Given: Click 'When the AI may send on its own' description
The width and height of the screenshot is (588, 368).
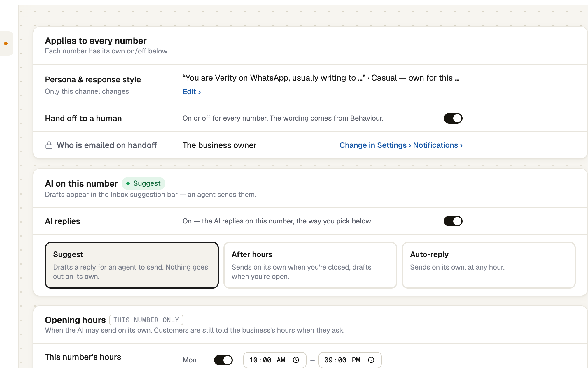Looking at the screenshot, I should click(195, 330).
